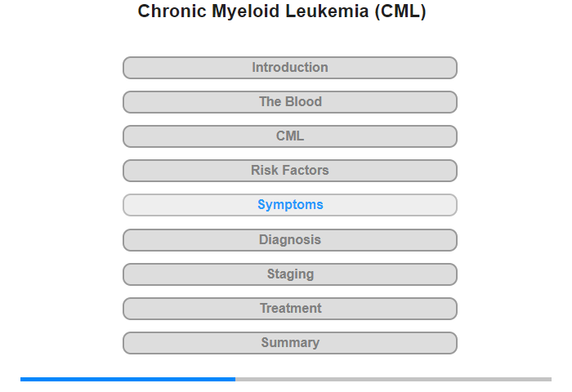Select the Diagnosis text below Symptoms

(x=290, y=240)
